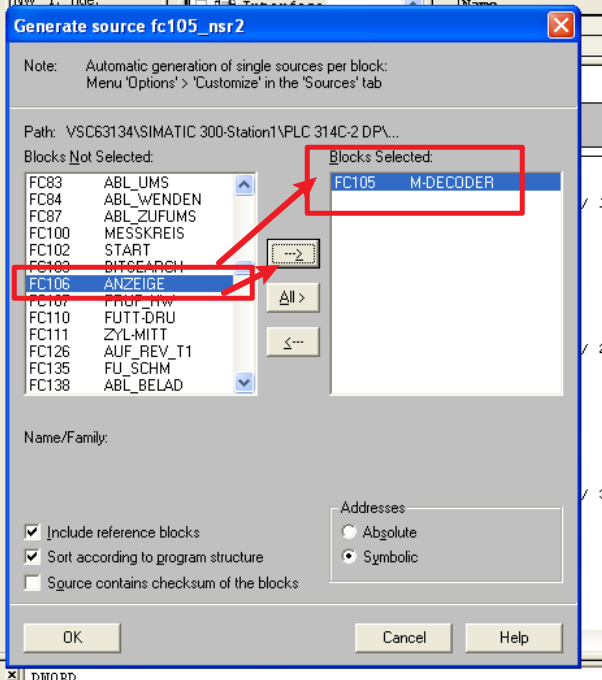Toggle Include reference blocks checkbox
The image size is (602, 680).
click(34, 532)
